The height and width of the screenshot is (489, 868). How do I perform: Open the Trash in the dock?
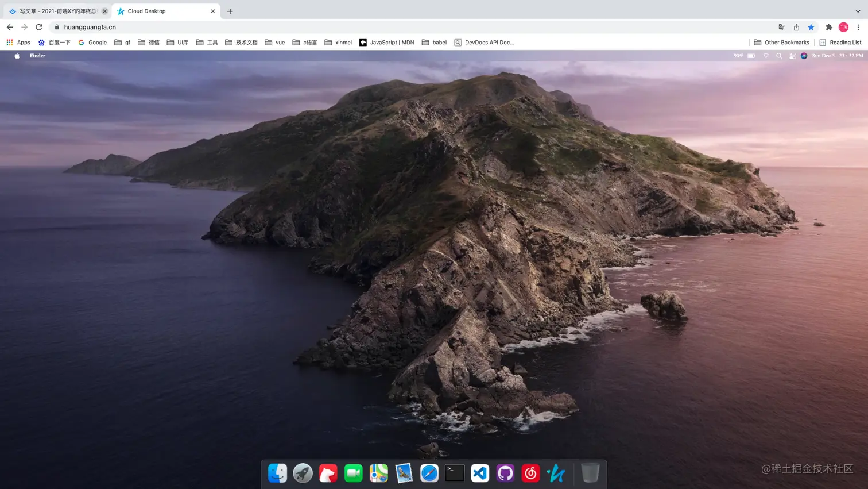[x=590, y=473]
